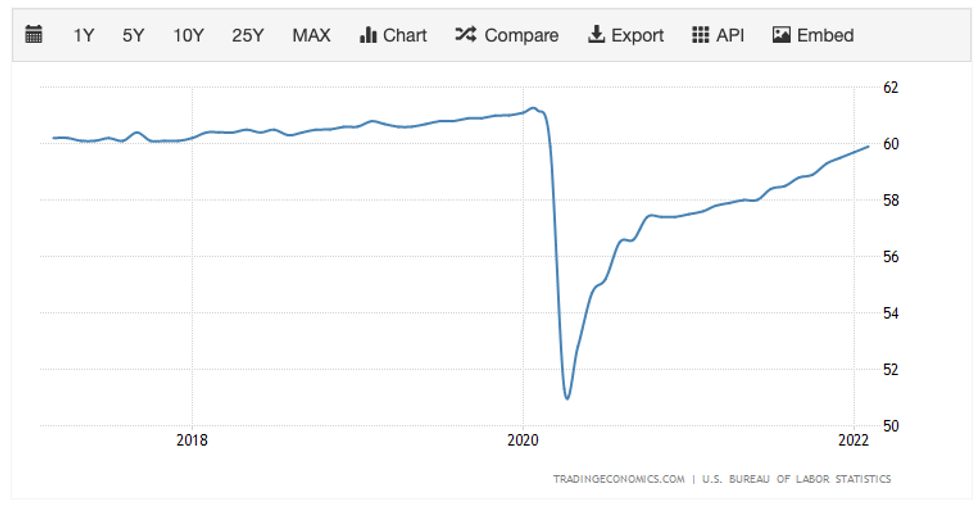This screenshot has width=980, height=511.
Task: Select the 1Y time range
Action: (84, 35)
